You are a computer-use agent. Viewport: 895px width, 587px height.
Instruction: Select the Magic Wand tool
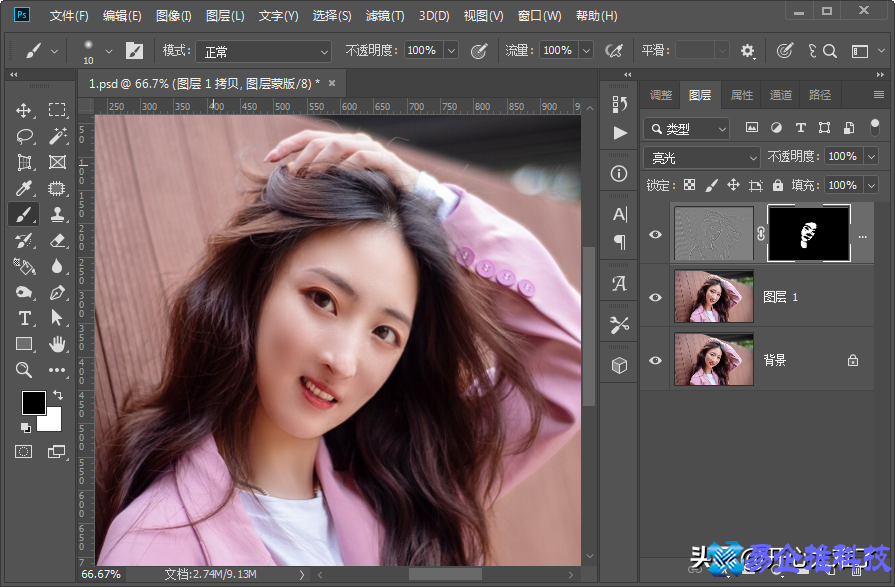pyautogui.click(x=57, y=136)
